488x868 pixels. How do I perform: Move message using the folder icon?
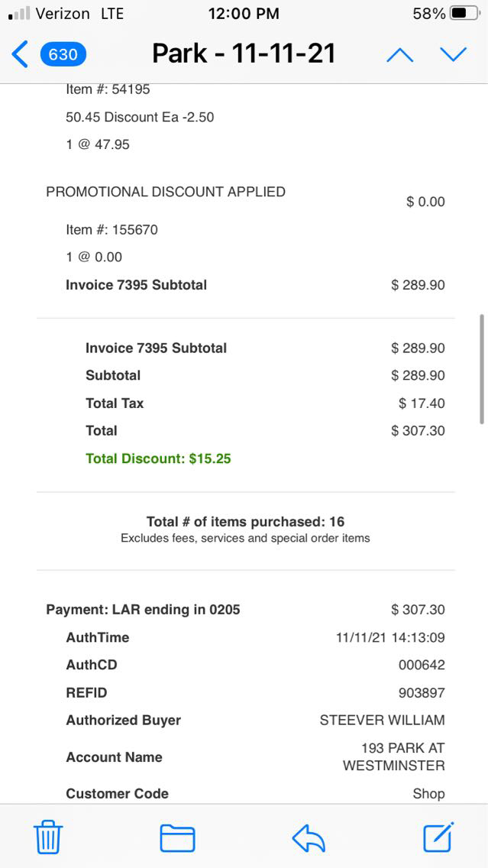[x=177, y=838]
